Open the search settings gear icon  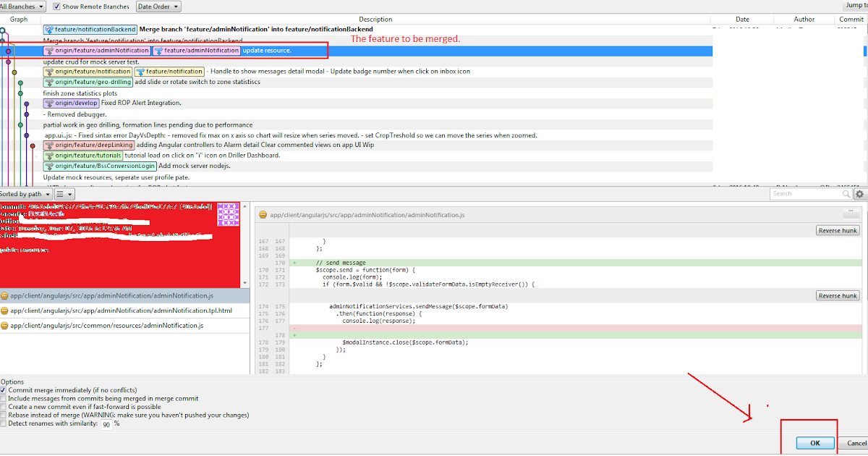click(859, 194)
